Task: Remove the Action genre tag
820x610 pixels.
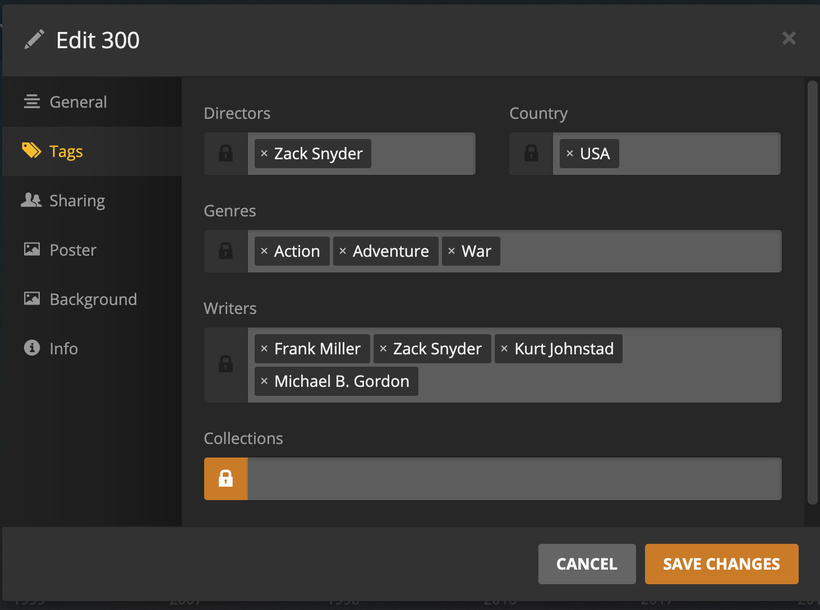Action: (x=264, y=252)
